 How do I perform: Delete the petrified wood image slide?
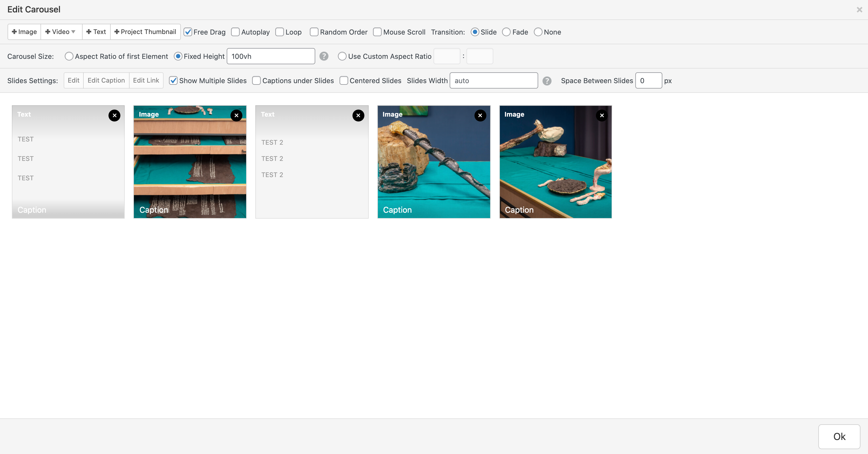480,115
